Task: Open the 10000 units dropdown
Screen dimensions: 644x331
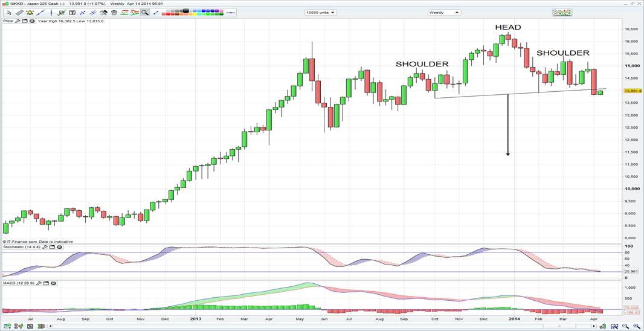Action: [x=320, y=13]
